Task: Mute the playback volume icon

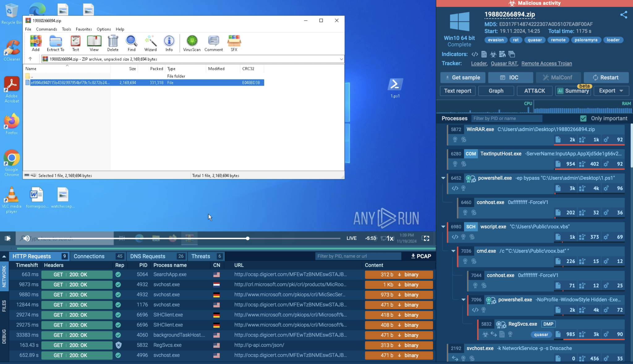Action: click(27, 238)
